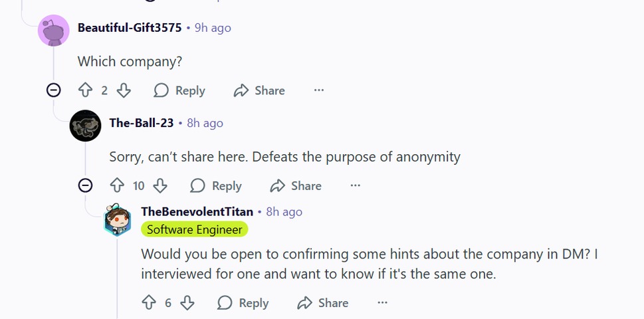Click the Software Engineer flair tag
This screenshot has height=319, width=644.
(195, 229)
